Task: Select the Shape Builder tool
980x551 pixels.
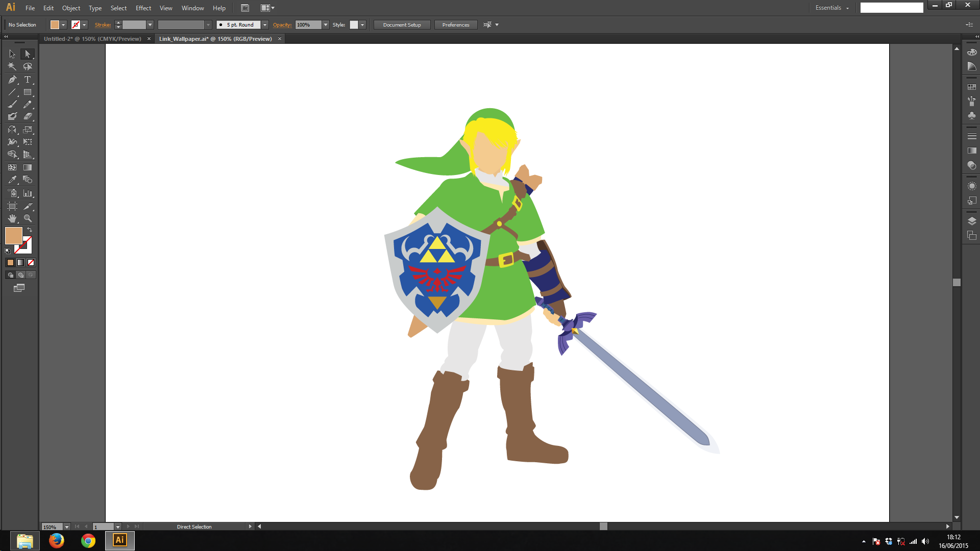Action: pyautogui.click(x=12, y=154)
